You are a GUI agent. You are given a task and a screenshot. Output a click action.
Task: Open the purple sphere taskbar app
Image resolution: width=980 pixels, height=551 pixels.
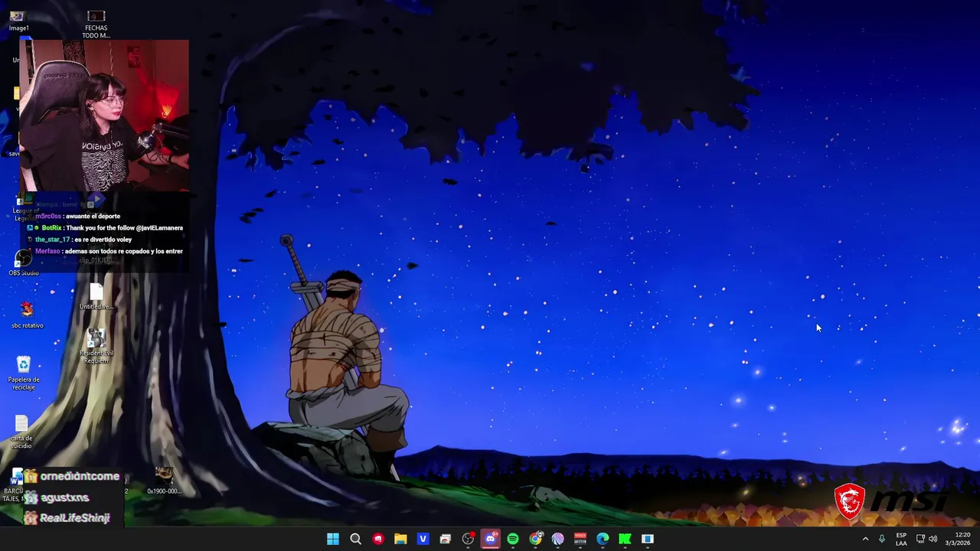(557, 539)
